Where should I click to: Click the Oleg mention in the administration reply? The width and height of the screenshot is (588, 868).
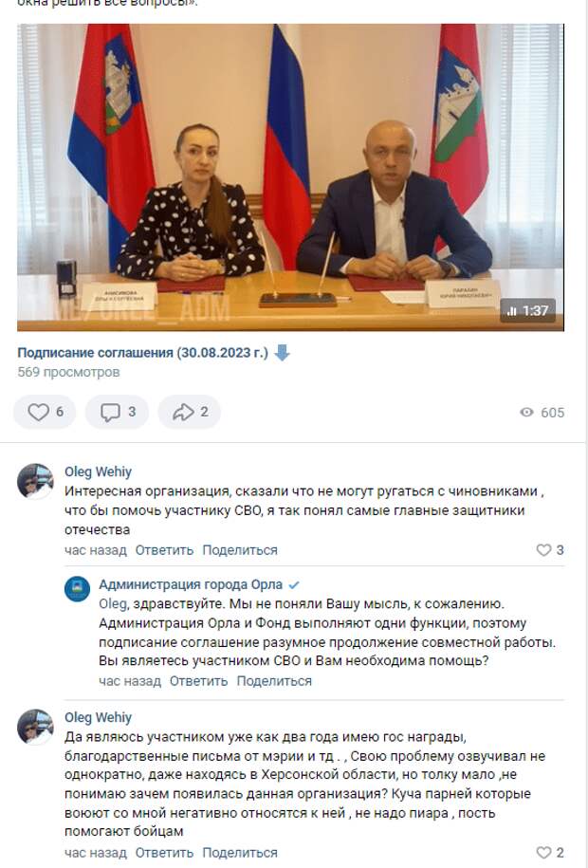[113, 604]
